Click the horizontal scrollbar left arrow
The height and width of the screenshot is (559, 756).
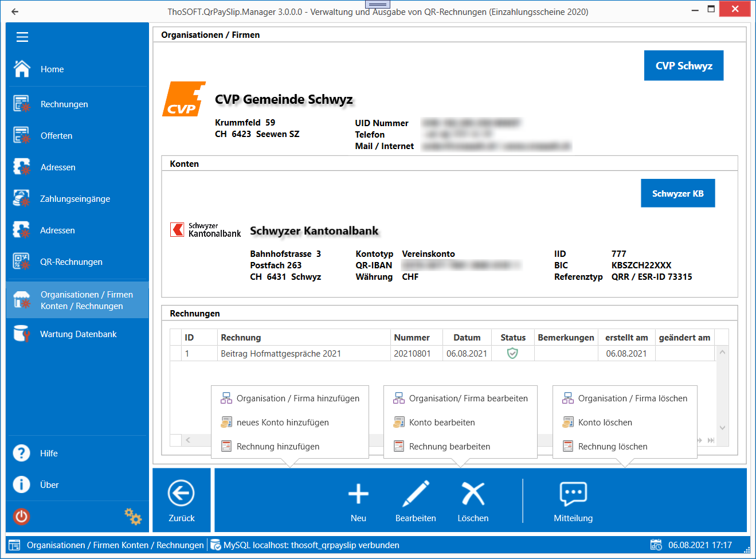(188, 440)
